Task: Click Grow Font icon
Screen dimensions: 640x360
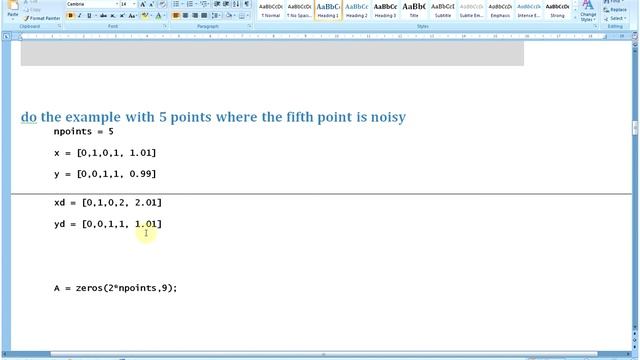Action: [x=143, y=4]
